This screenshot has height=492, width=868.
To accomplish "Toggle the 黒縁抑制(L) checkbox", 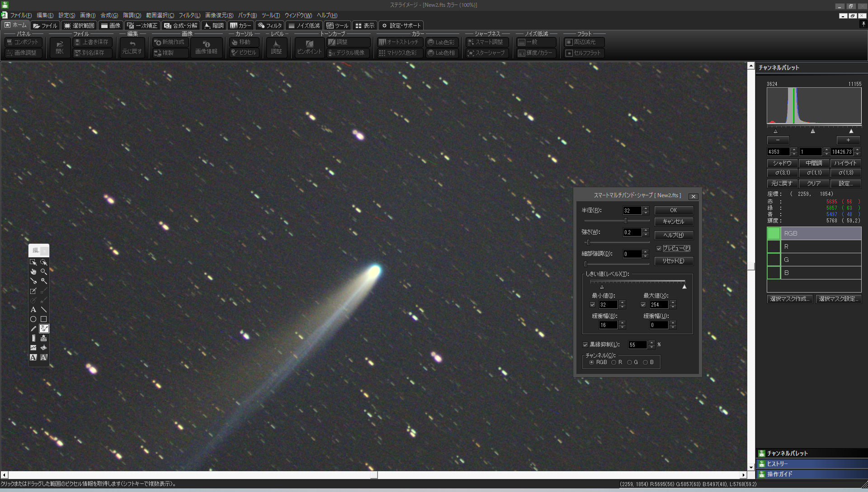I will (x=585, y=345).
